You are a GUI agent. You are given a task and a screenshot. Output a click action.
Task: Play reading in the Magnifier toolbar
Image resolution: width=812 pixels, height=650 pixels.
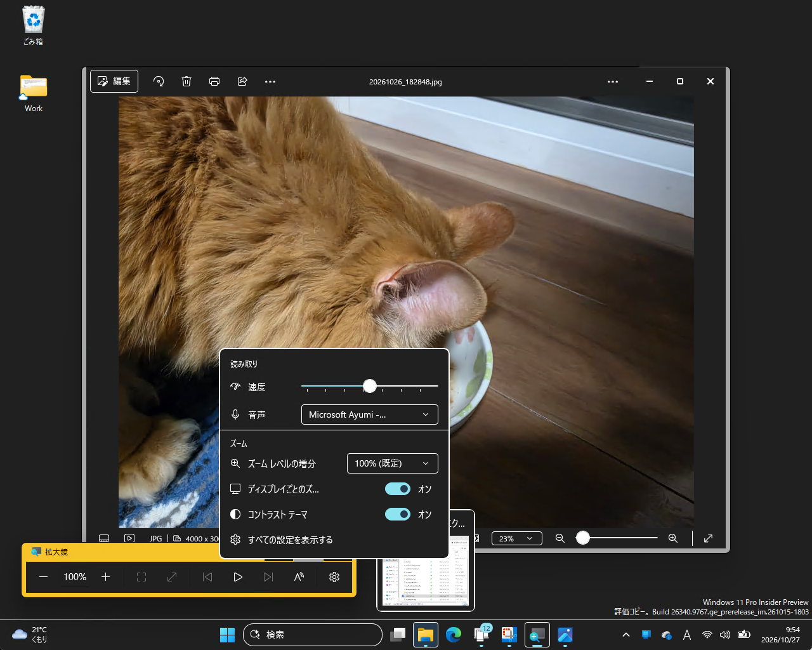click(x=238, y=577)
